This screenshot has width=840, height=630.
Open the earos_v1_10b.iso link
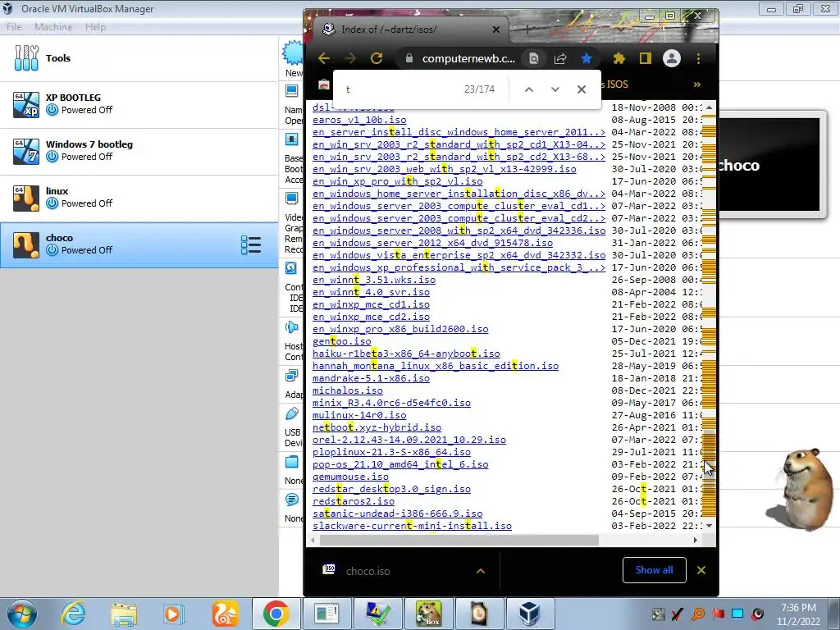coord(359,120)
